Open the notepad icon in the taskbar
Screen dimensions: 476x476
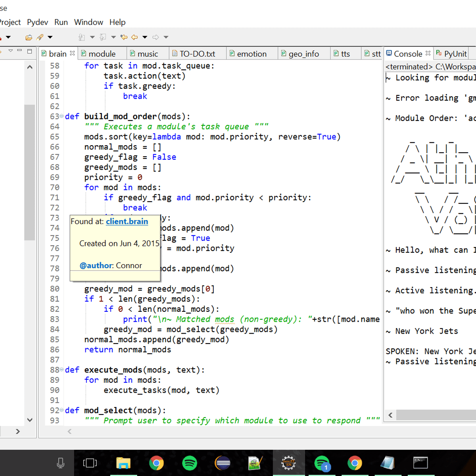388,463
